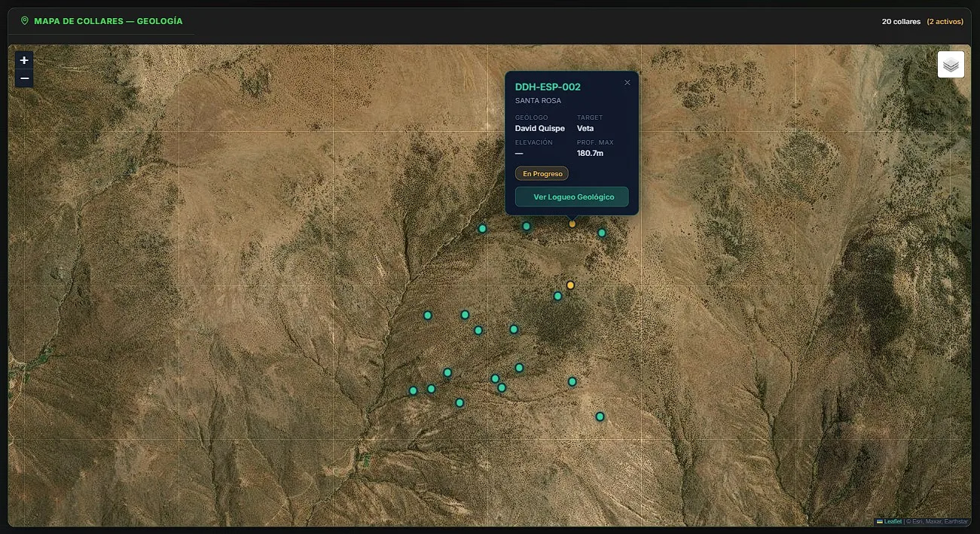
Task: Click the DDH-ESP-002 popup title
Action: 548,87
